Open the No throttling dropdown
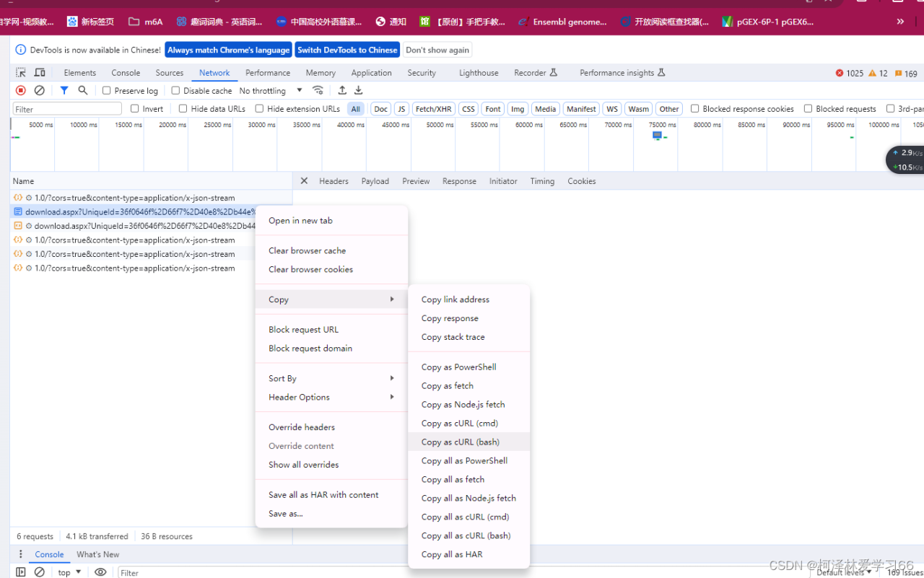Image resolution: width=924 pixels, height=578 pixels. [271, 91]
